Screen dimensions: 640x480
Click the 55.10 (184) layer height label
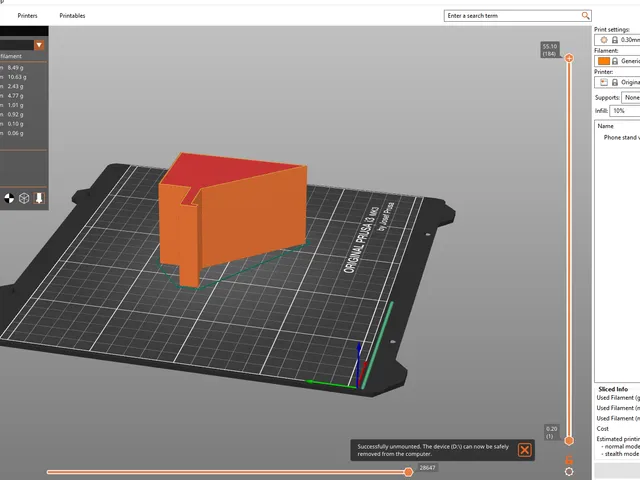(550, 50)
